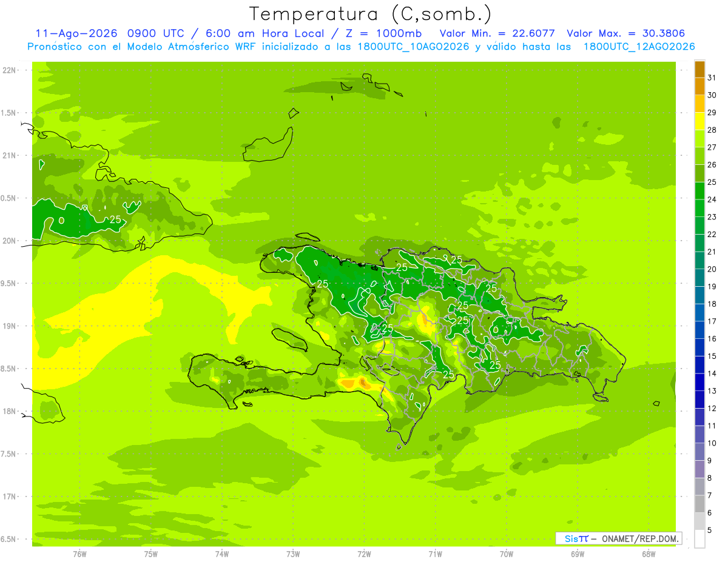Click the yellow-green 27–28 colorbar swatch

point(699,138)
